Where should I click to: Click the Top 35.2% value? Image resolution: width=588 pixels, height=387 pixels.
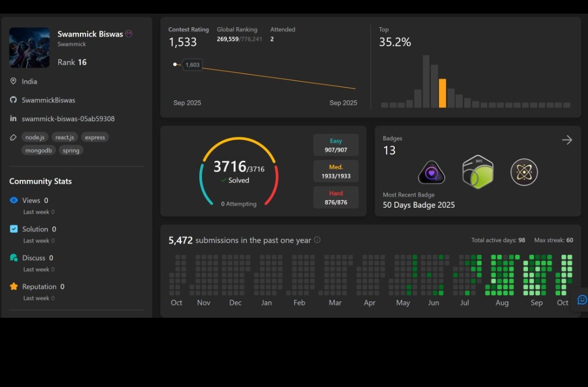[x=395, y=42]
